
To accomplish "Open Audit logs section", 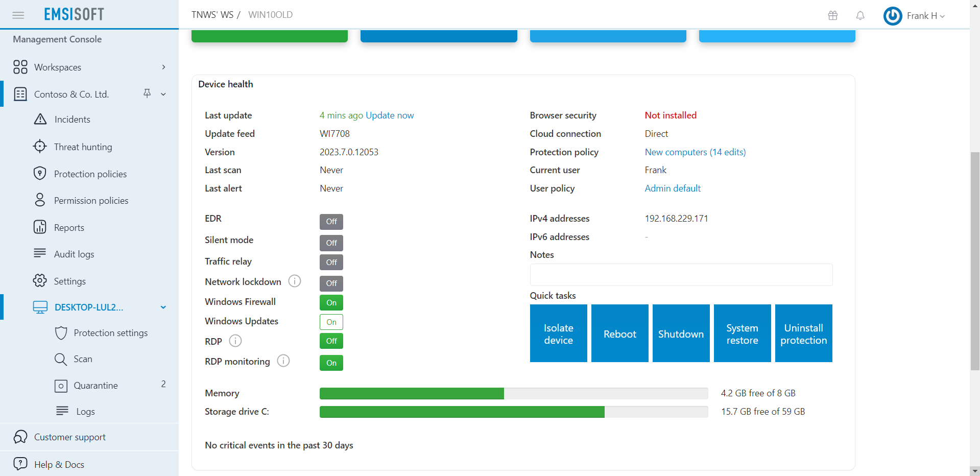I will (x=74, y=254).
